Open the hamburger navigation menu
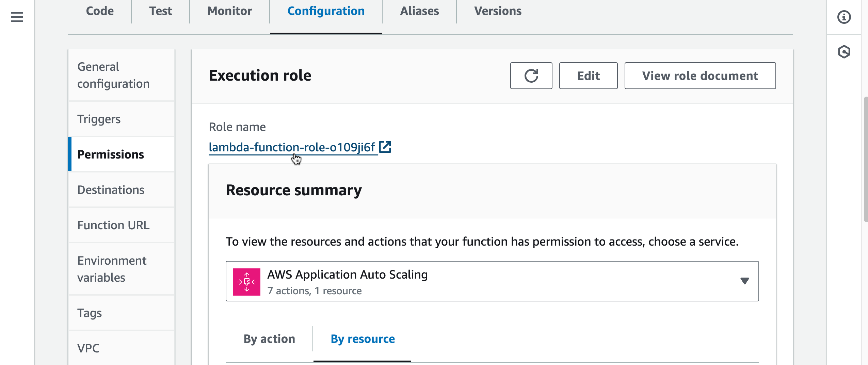Screen dimensions: 868x365 [17, 17]
